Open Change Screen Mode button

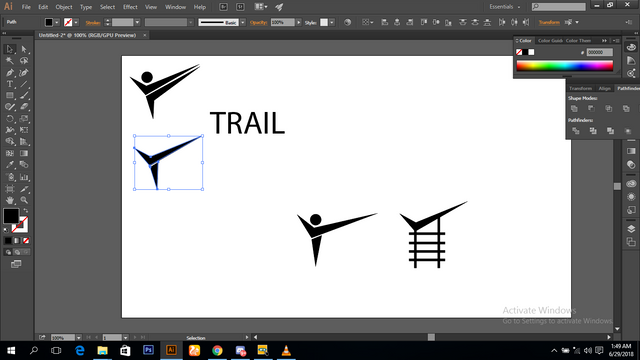pyautogui.click(x=16, y=264)
